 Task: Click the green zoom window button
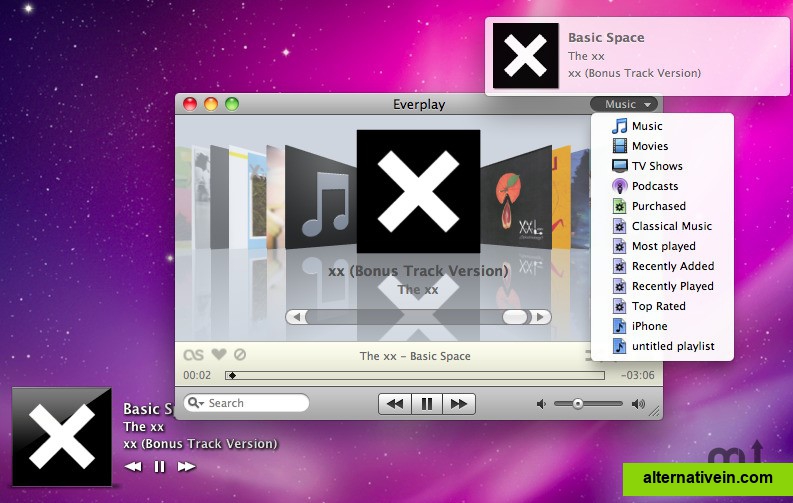[232, 104]
